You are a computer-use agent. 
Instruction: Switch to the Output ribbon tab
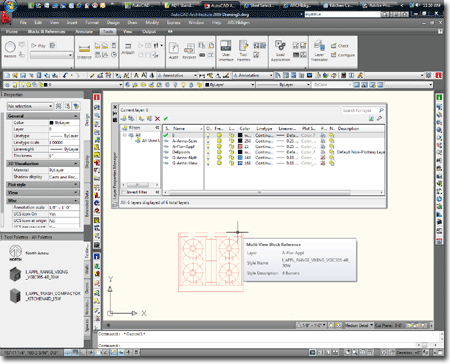click(149, 31)
